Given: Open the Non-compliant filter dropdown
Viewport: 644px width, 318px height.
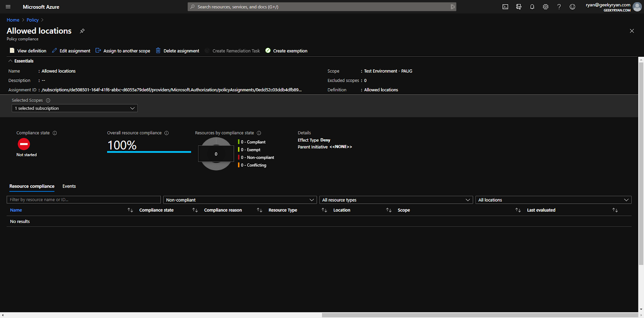Looking at the screenshot, I should point(240,200).
